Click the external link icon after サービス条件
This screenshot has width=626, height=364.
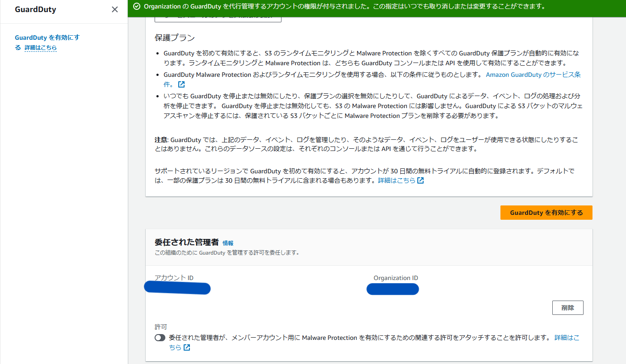(x=181, y=84)
